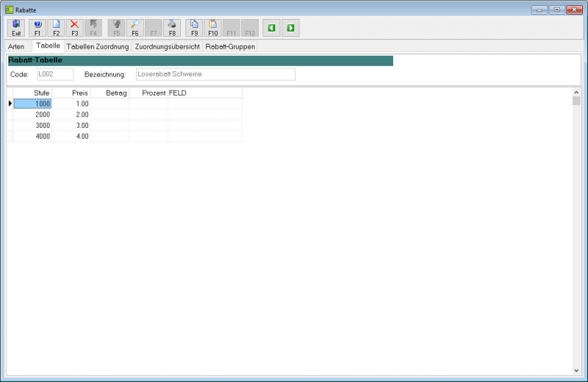Print using the F8 printer icon
588x382 pixels.
pos(172,28)
